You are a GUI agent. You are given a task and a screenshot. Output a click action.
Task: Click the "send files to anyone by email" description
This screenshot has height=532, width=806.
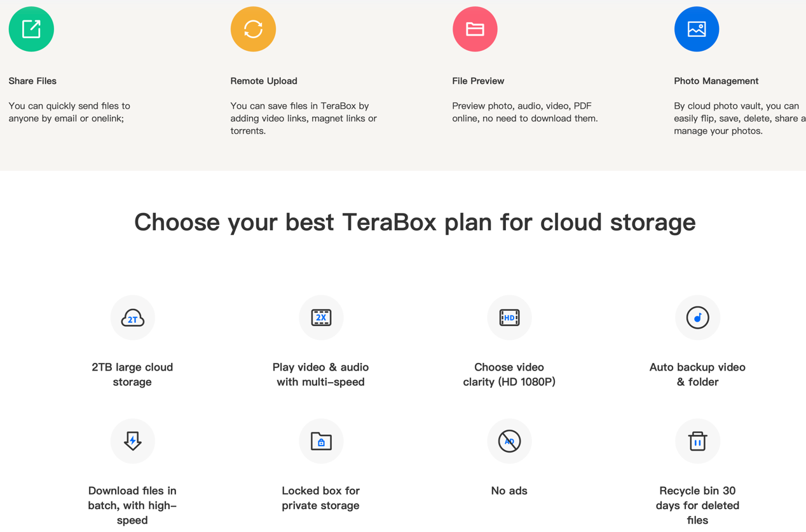point(69,112)
